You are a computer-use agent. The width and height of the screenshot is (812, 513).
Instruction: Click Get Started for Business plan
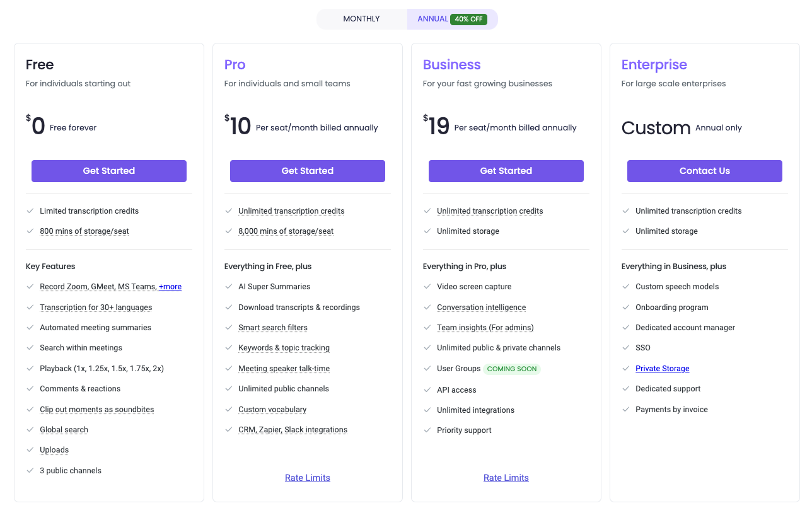click(506, 171)
